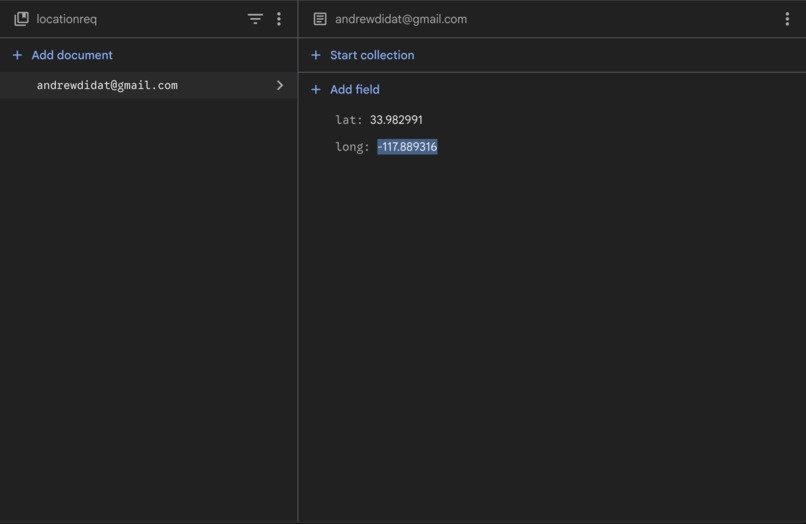Image resolution: width=806 pixels, height=524 pixels.
Task: Click the andrewdidat@gmail.com document header title
Action: (x=401, y=19)
